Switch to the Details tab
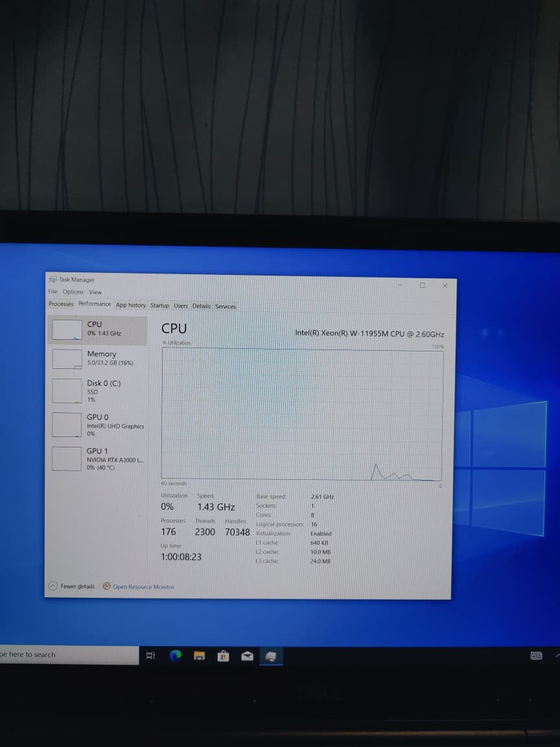Image resolution: width=560 pixels, height=747 pixels. click(x=201, y=306)
